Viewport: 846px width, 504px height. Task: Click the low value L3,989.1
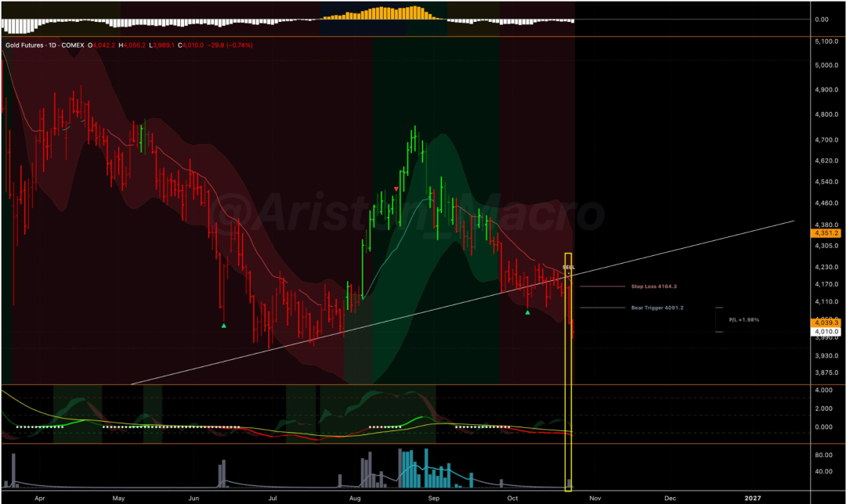click(162, 45)
